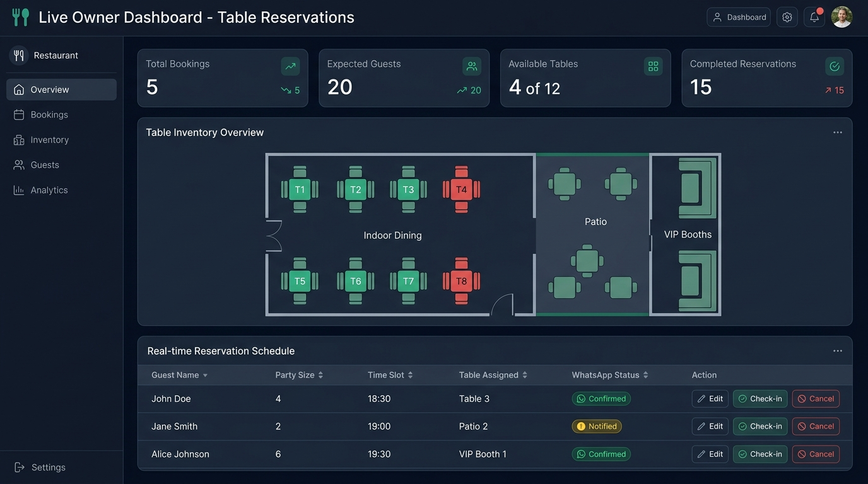The height and width of the screenshot is (484, 868).
Task: Select table T6 on the floor plan
Action: (356, 281)
